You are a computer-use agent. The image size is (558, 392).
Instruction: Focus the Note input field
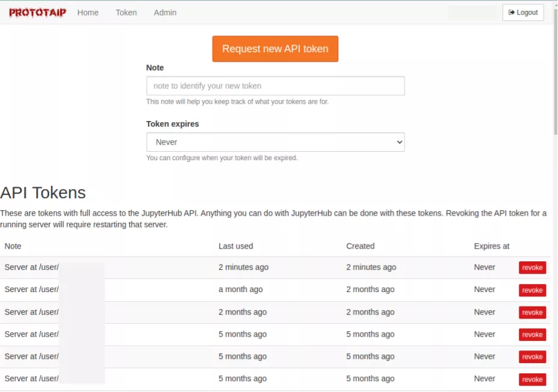(275, 86)
